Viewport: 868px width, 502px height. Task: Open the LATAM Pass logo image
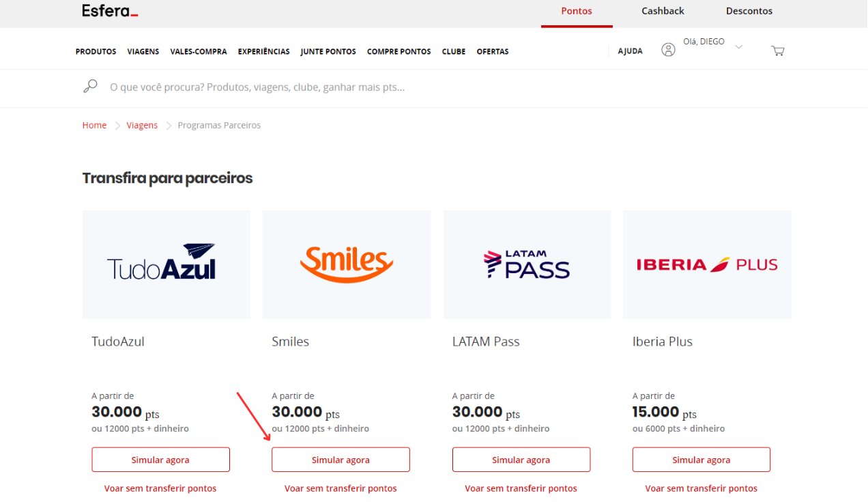click(527, 264)
